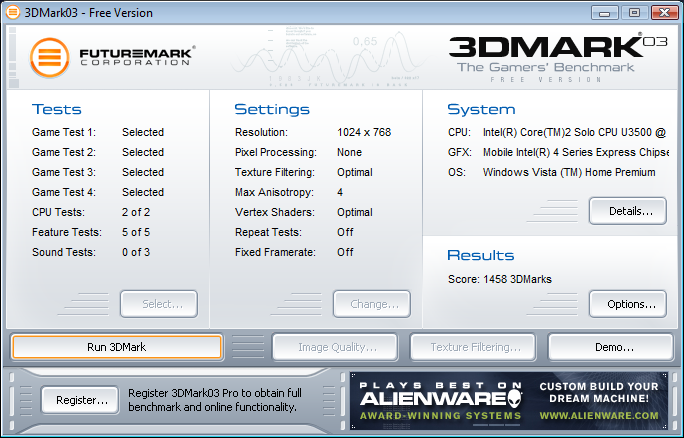This screenshot has height=438, width=684.
Task: Click the Pixel Processing 'None' value
Action: tap(349, 152)
